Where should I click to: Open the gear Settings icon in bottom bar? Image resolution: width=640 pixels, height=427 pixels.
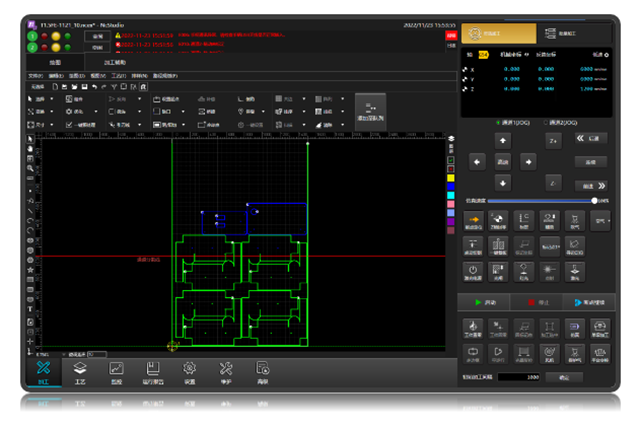tap(189, 368)
